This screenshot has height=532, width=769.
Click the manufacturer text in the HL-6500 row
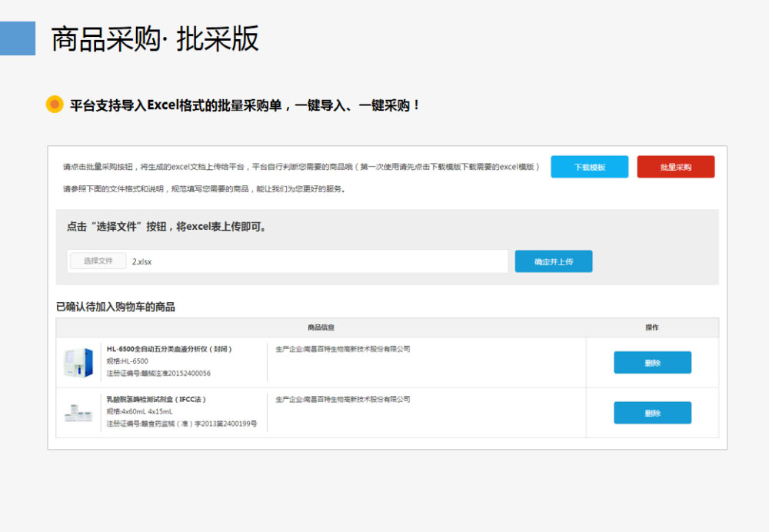click(x=343, y=349)
